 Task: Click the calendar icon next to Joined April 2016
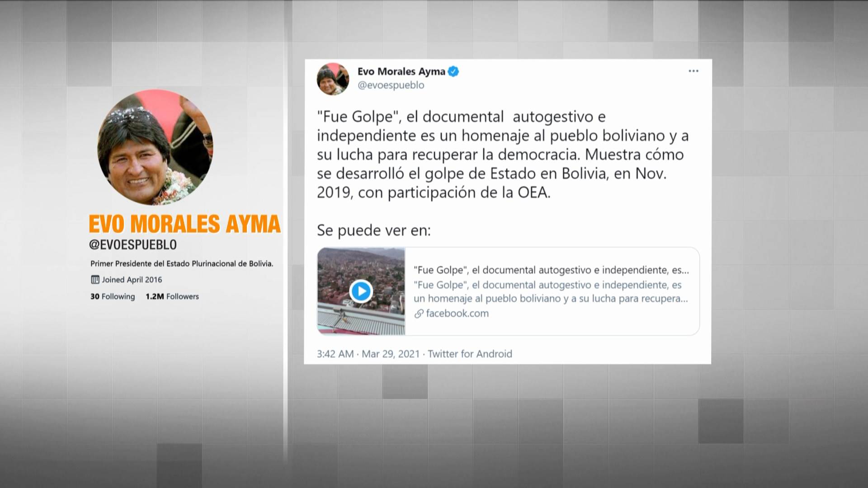(95, 280)
